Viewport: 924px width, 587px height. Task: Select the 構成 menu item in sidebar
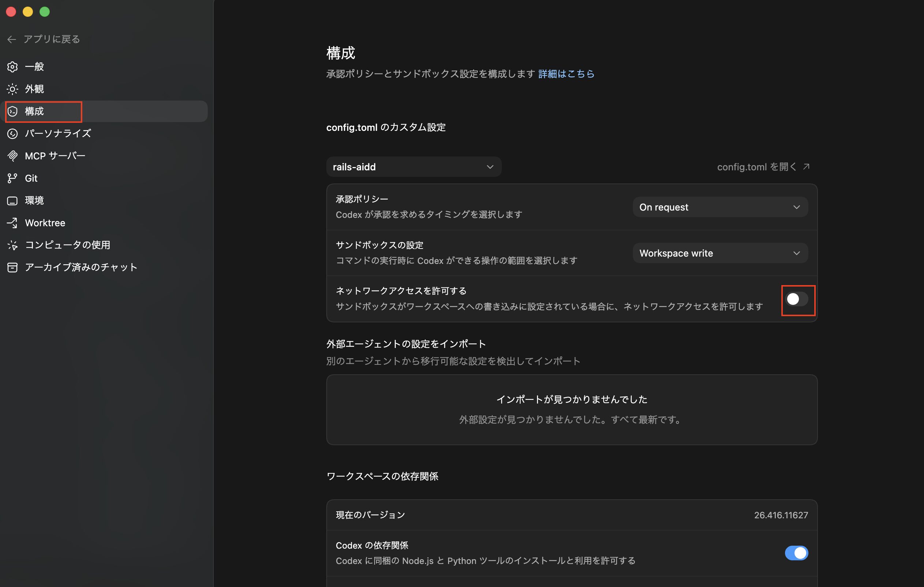34,111
